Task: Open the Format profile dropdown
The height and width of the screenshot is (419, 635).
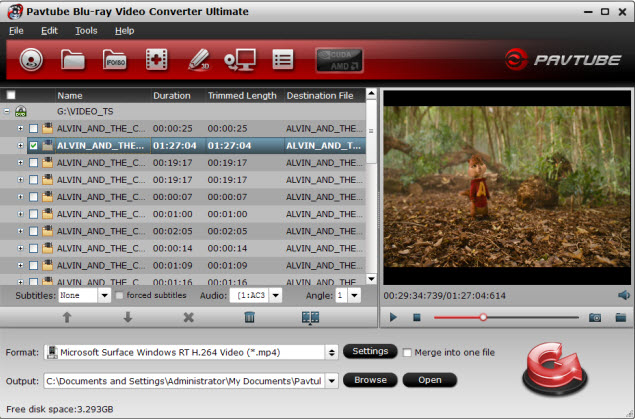Action: [x=332, y=352]
